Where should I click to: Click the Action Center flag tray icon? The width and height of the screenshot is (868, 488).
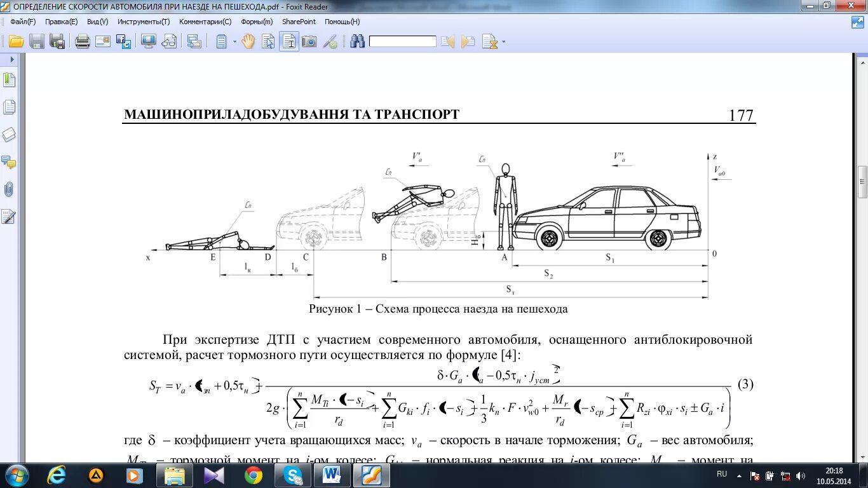coord(755,475)
